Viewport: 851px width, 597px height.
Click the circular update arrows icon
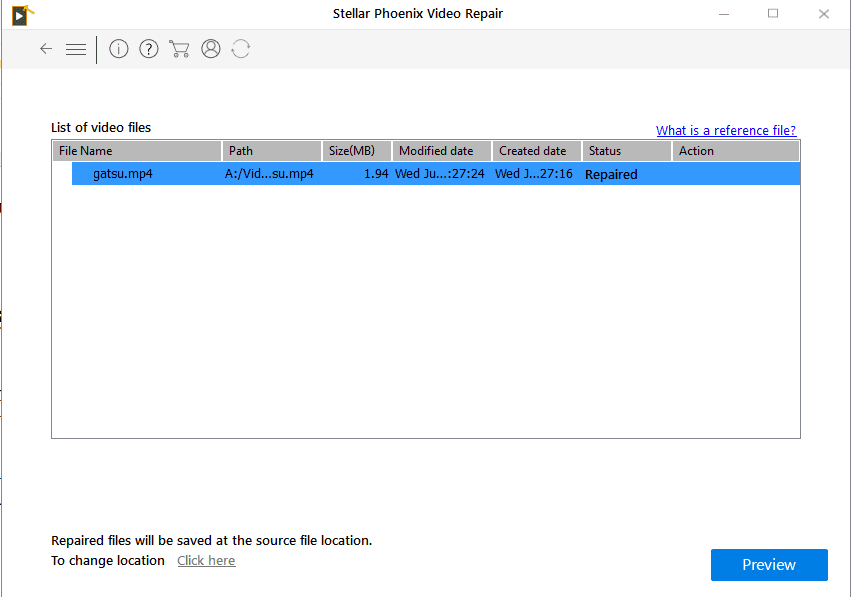[x=240, y=49]
